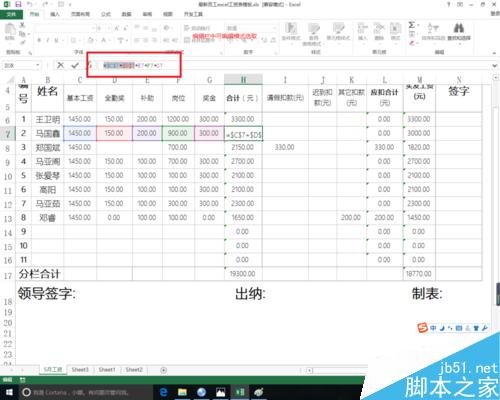Switch to the Sheet2 worksheet tab

(x=134, y=370)
